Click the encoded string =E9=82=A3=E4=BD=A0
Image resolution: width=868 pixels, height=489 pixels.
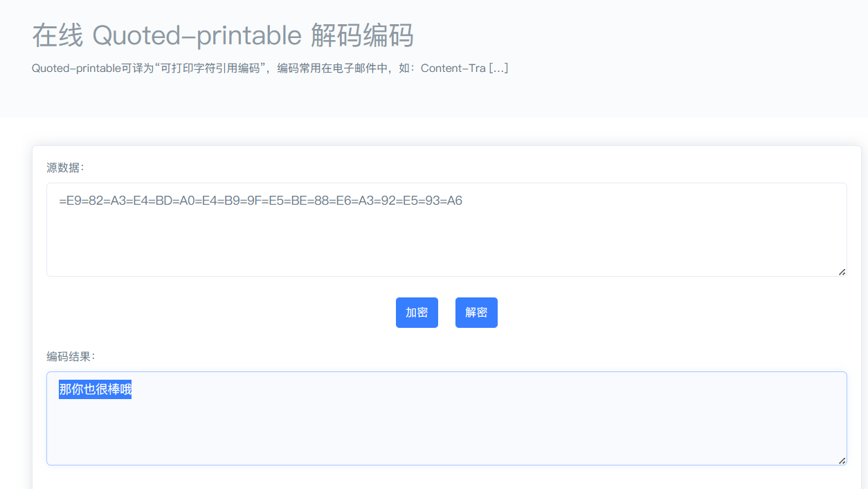click(260, 201)
